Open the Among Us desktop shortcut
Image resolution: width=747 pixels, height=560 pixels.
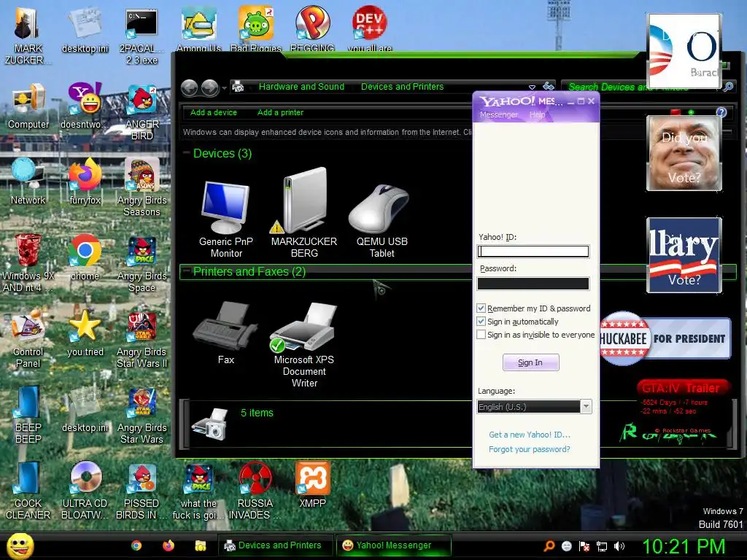click(198, 28)
